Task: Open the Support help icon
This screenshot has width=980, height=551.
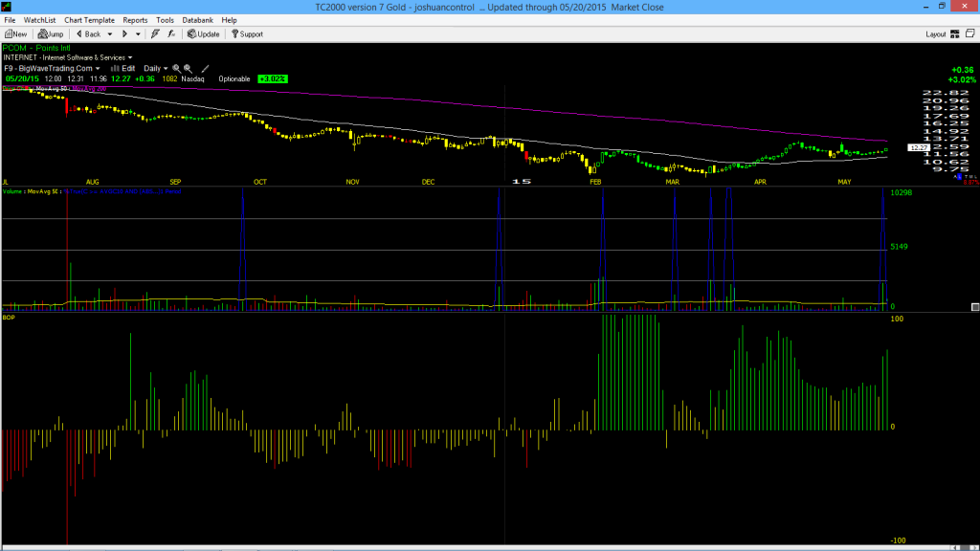Action: tap(248, 34)
